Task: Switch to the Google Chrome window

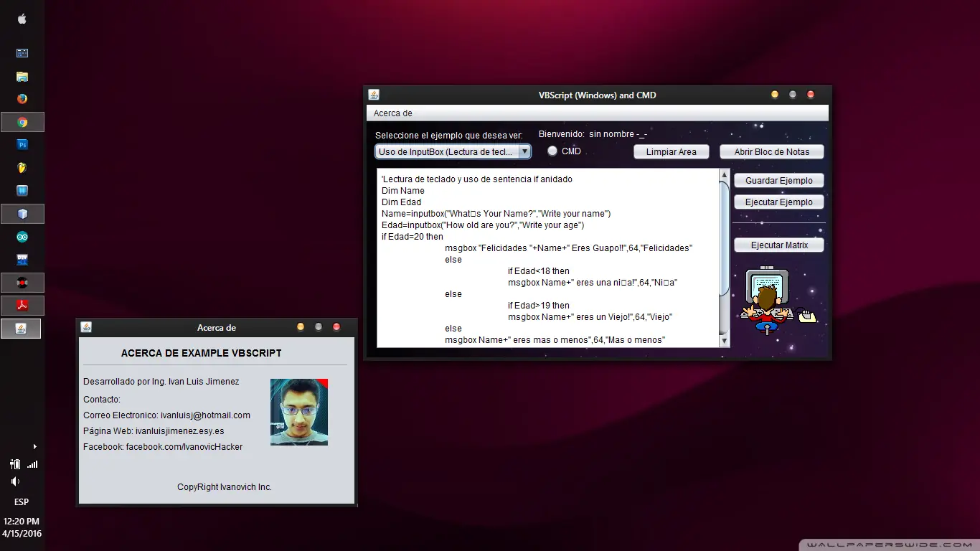Action: (22, 122)
